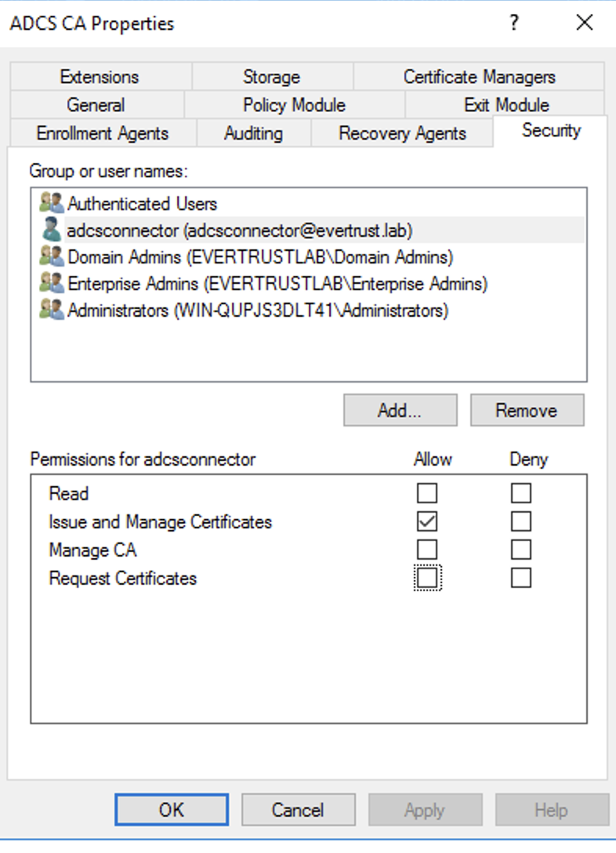Go to the Certificate Managers tab
The width and height of the screenshot is (616, 853).
[479, 77]
